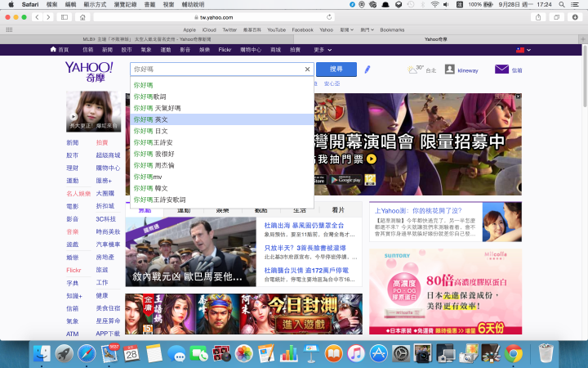Switch to the MLB news tab
This screenshot has height=368, width=588.
(147, 39)
